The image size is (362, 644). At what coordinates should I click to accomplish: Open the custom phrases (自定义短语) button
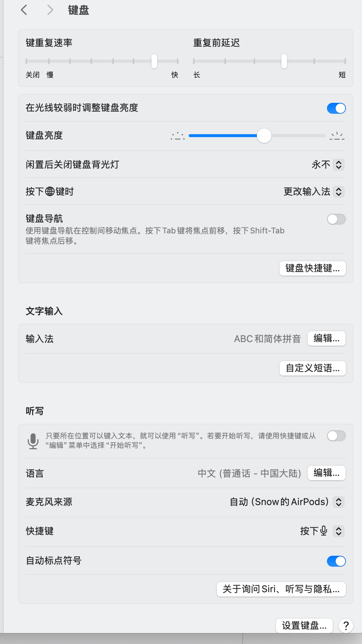point(312,368)
